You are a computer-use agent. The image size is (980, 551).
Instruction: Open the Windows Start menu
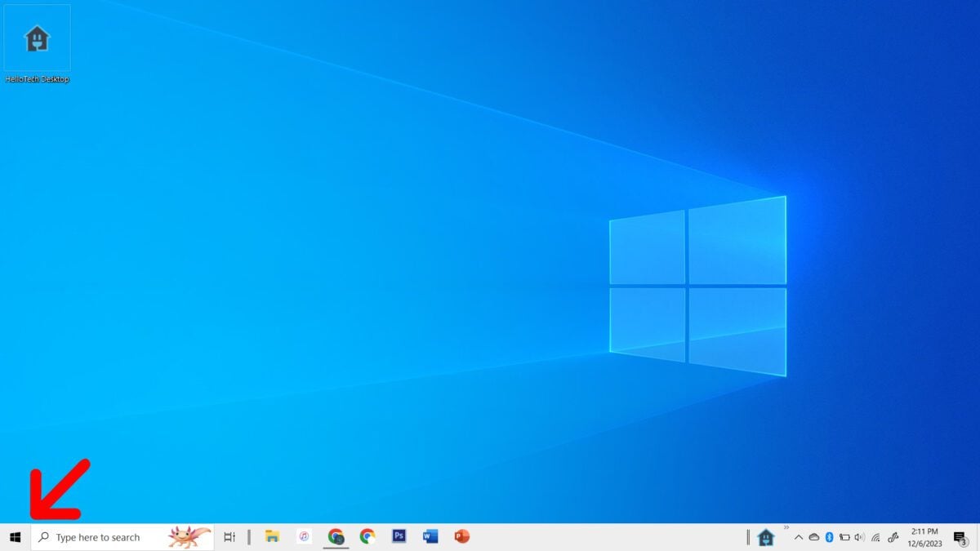15,537
